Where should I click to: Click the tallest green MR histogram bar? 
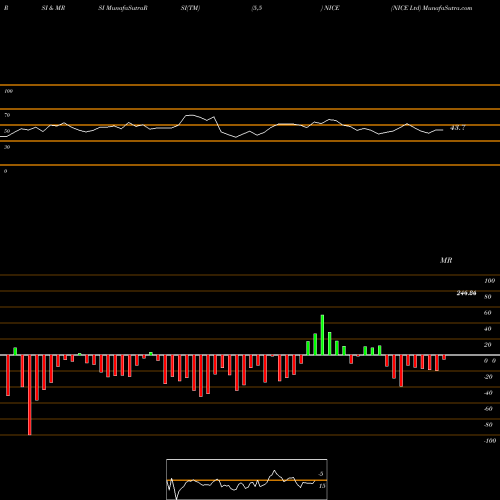tap(322, 335)
